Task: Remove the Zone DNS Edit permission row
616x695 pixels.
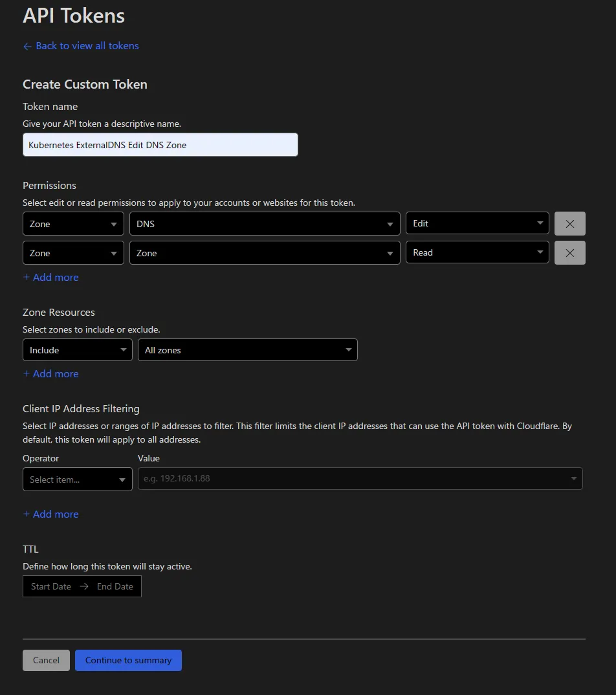Action: coord(569,224)
